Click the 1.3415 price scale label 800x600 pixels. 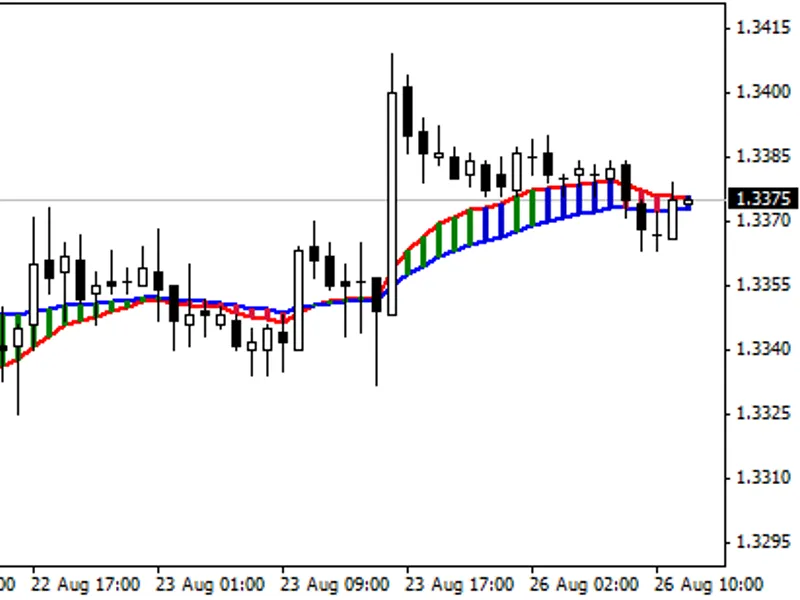pos(764,27)
